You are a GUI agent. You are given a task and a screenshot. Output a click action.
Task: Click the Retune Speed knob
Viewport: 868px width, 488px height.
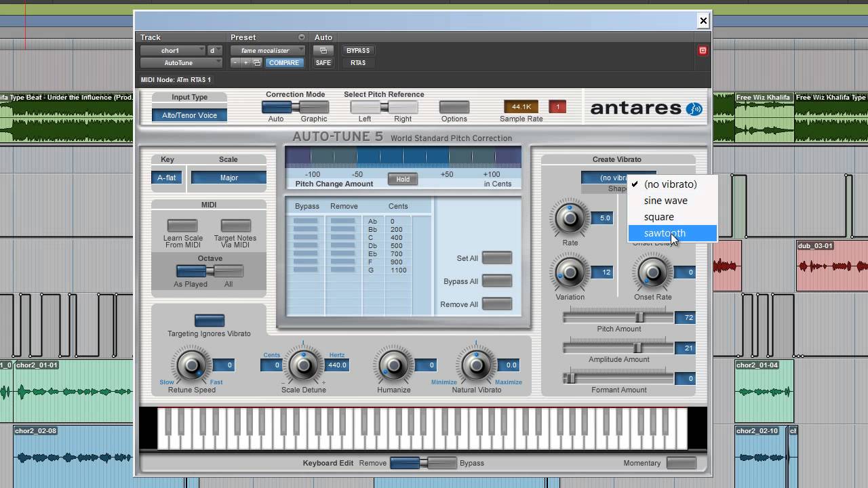click(191, 365)
